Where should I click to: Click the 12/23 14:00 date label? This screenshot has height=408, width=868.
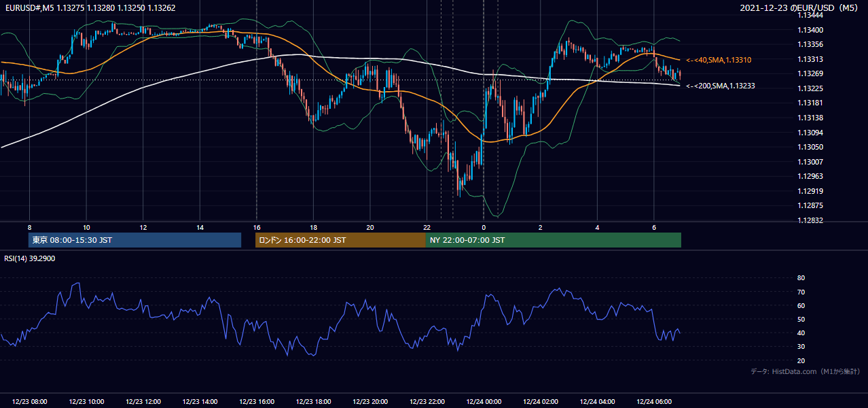(x=200, y=402)
